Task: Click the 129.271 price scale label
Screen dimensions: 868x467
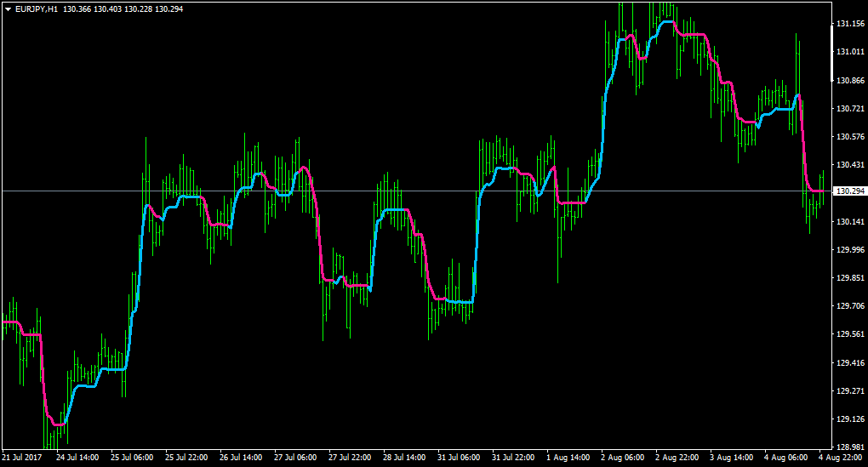Action: 850,390
